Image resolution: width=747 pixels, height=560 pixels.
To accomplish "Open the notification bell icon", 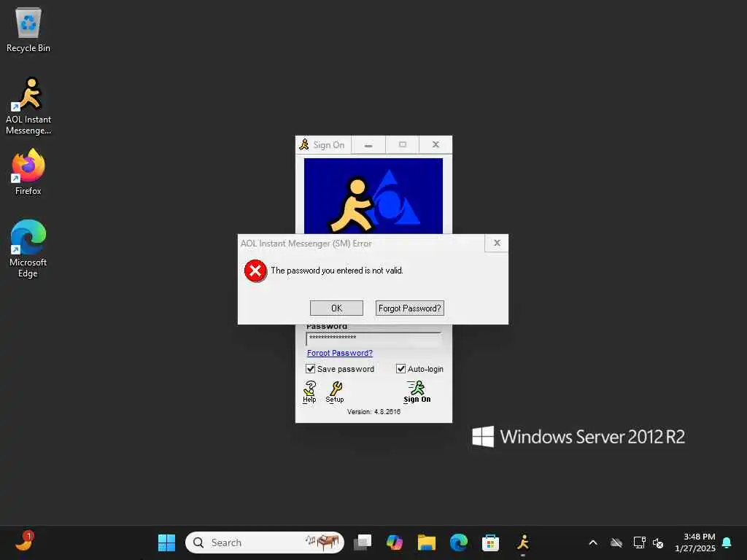I will click(727, 542).
